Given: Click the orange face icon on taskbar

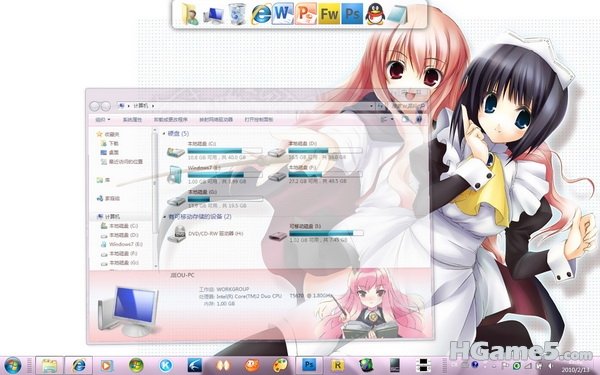Looking at the screenshot, I should (x=252, y=365).
